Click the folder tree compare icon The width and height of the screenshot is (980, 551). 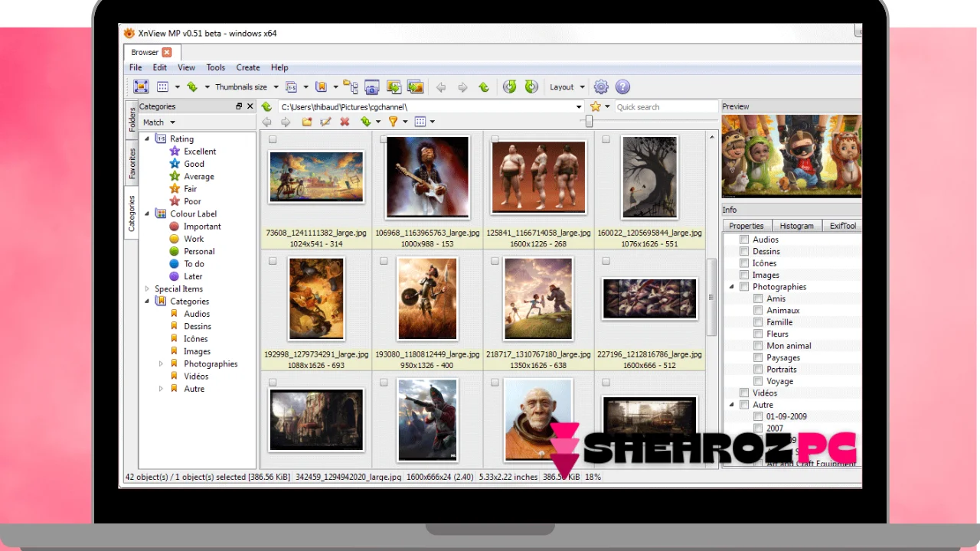pos(351,87)
